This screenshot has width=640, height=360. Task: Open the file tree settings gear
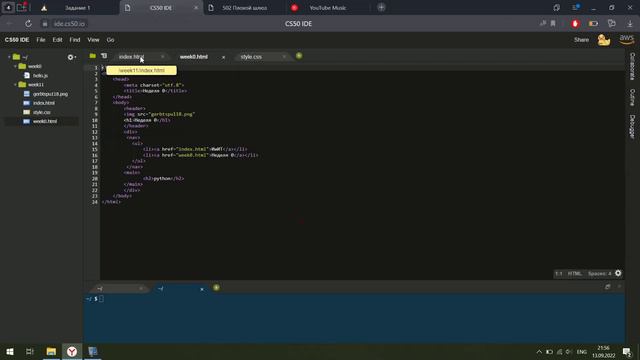click(71, 57)
